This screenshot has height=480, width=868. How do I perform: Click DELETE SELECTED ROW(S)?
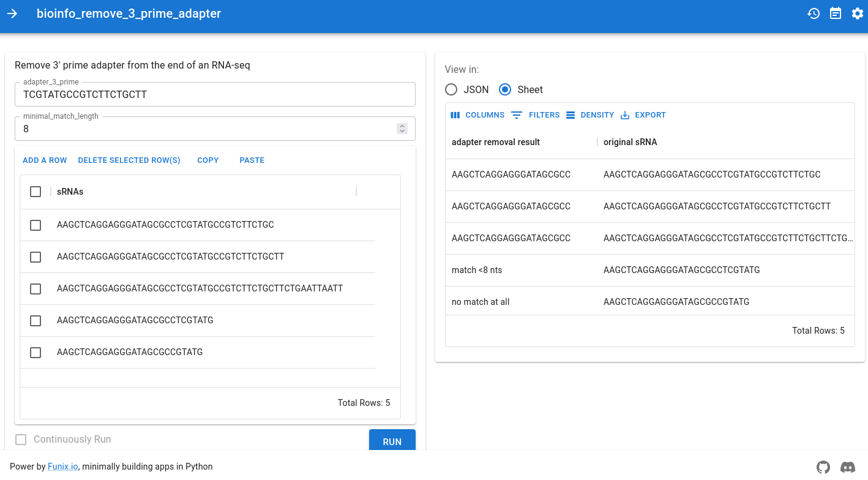[129, 160]
